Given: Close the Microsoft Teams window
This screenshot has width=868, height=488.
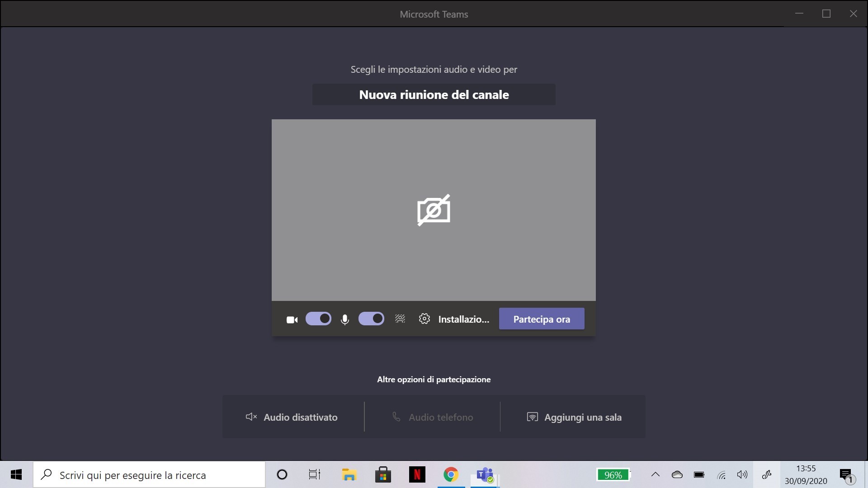Looking at the screenshot, I should [x=854, y=14].
